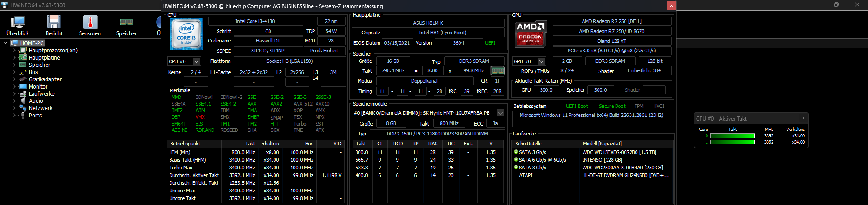Select the Hauptprozessor(en) chip icon in tree
This screenshot has width=868, height=205.
pyautogui.click(x=23, y=51)
